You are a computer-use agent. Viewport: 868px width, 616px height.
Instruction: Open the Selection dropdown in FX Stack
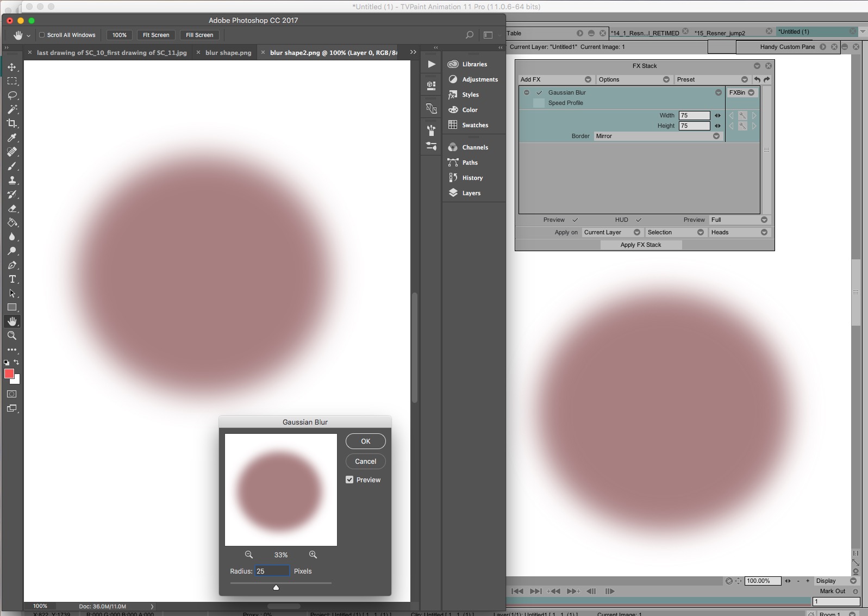click(x=676, y=232)
